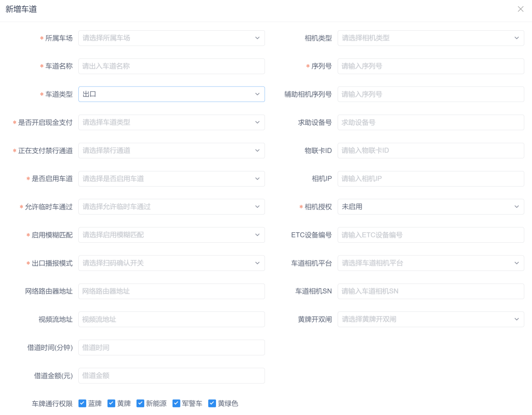This screenshot has width=532, height=415.
Task: Uncheck the 黄牌 checkbox
Action: (111, 403)
